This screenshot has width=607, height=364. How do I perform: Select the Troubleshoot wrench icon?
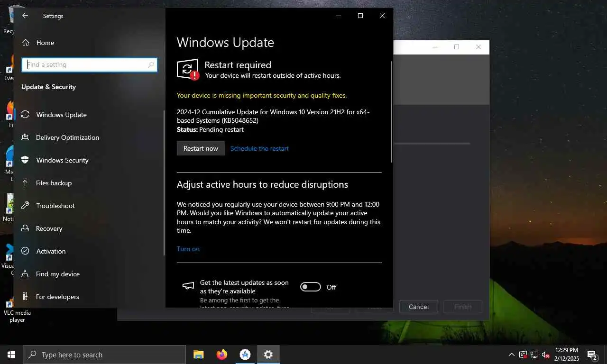tap(26, 206)
